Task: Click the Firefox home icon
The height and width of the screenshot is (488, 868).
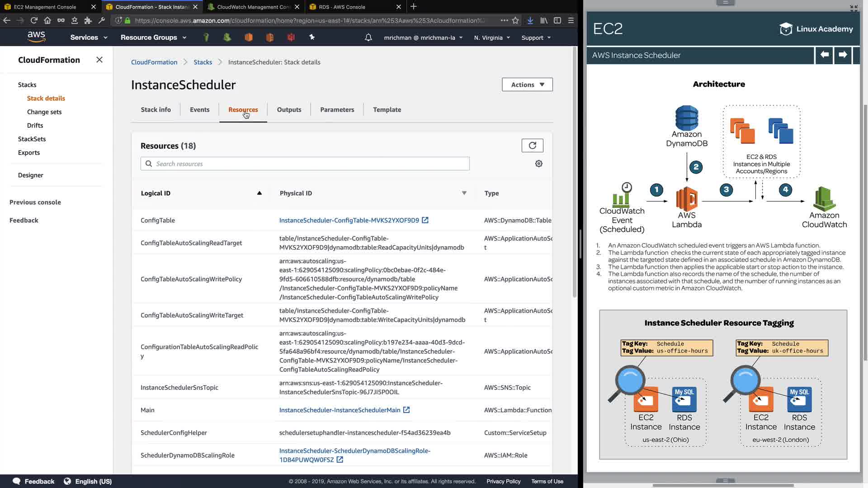Action: [x=47, y=20]
